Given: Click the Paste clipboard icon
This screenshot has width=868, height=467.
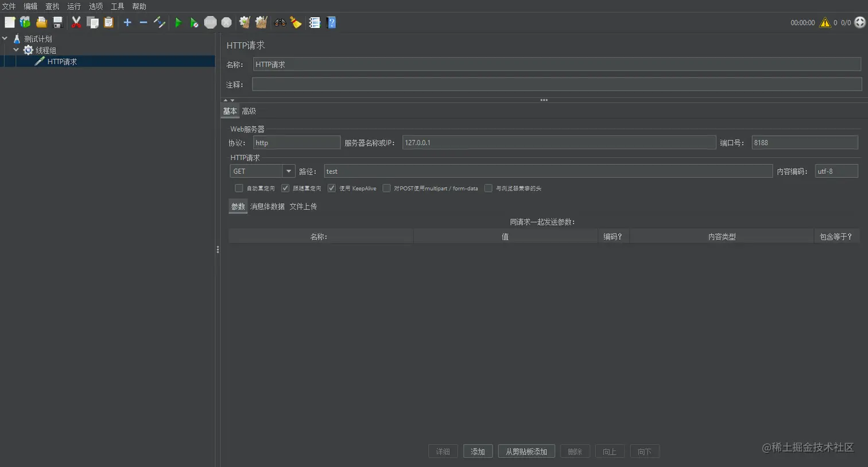Looking at the screenshot, I should coord(108,22).
